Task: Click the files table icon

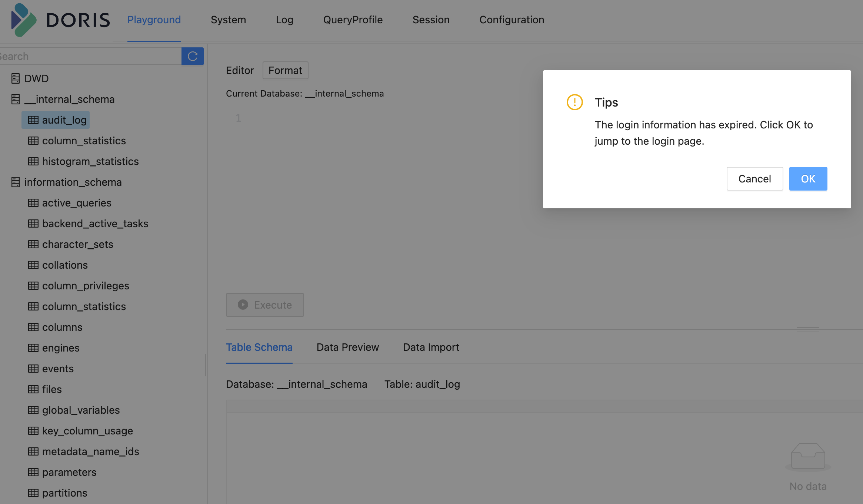Action: tap(33, 389)
